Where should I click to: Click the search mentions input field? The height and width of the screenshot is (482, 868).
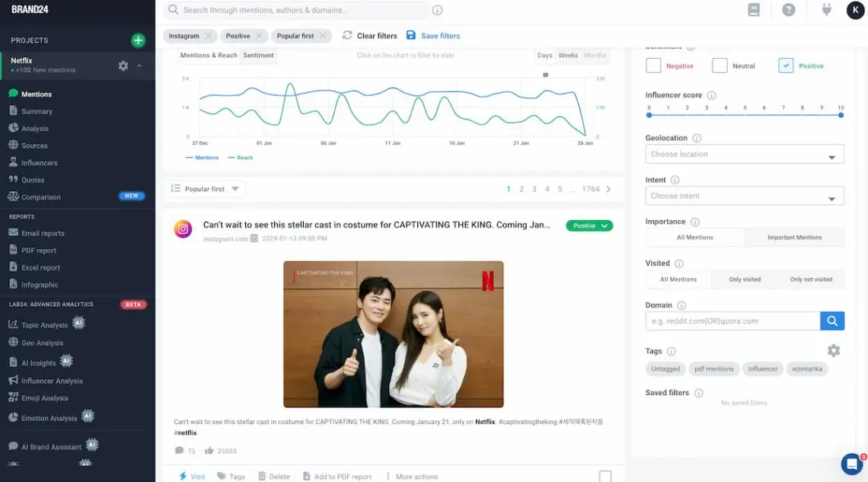(297, 10)
